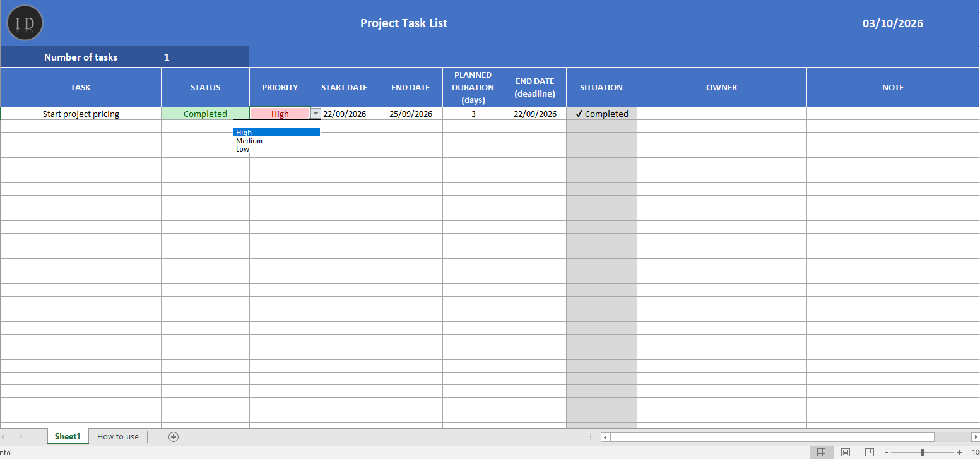Viewport: 980px width, 459px height.
Task: Choose Medium from the priority list
Action: (x=276, y=141)
